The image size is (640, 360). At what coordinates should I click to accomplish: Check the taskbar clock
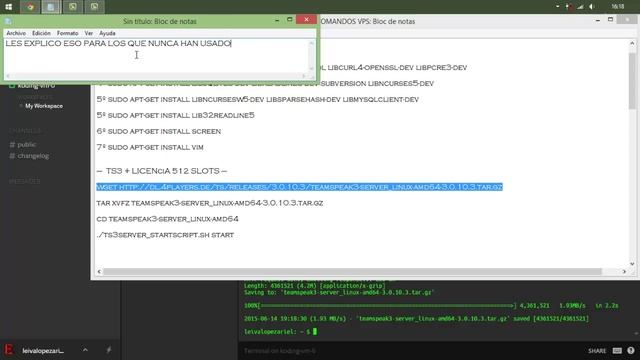tap(618, 7)
